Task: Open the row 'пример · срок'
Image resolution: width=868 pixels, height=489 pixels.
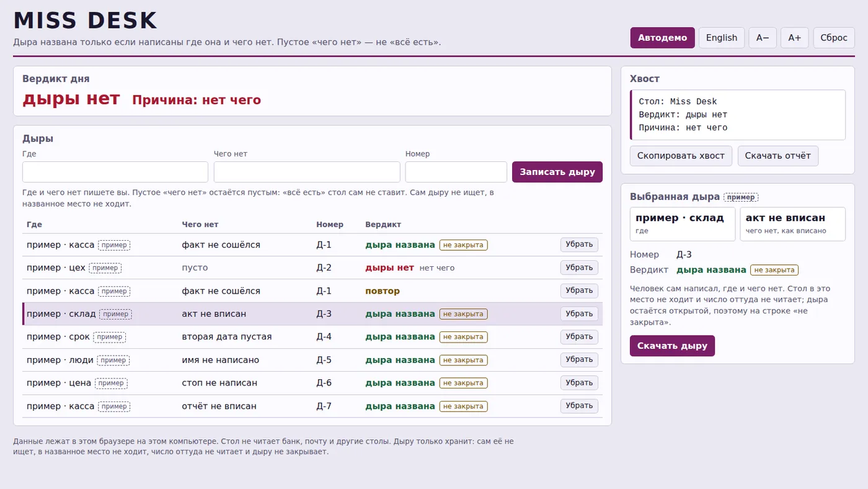Action: (58, 337)
